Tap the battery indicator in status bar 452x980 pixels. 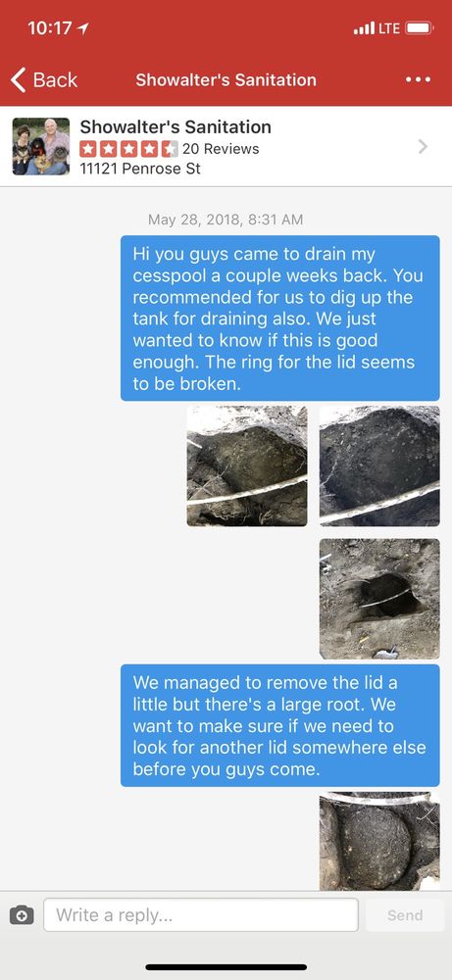tap(419, 28)
